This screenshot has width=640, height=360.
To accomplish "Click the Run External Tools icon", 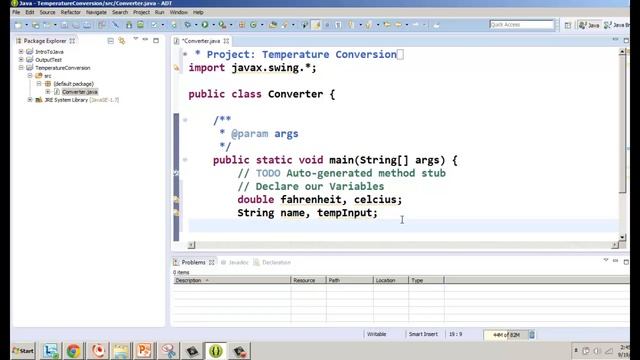I will pyautogui.click(x=222, y=25).
